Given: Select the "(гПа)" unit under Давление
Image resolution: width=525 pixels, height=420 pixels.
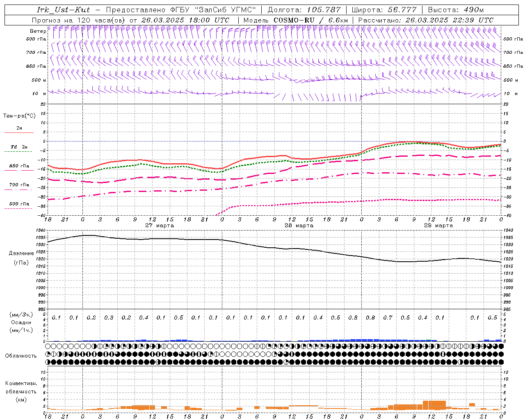Looking at the screenshot, I should click(21, 262).
